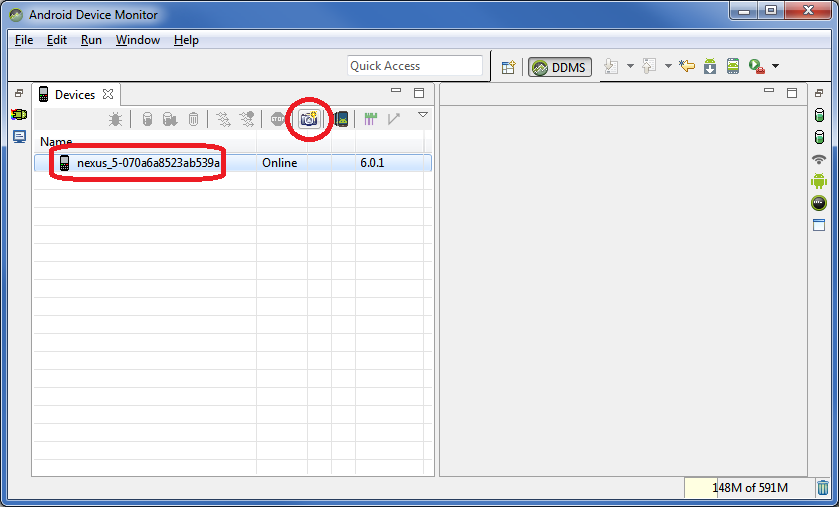
Task: Open the Network Statistics wifi icon
Action: point(819,159)
